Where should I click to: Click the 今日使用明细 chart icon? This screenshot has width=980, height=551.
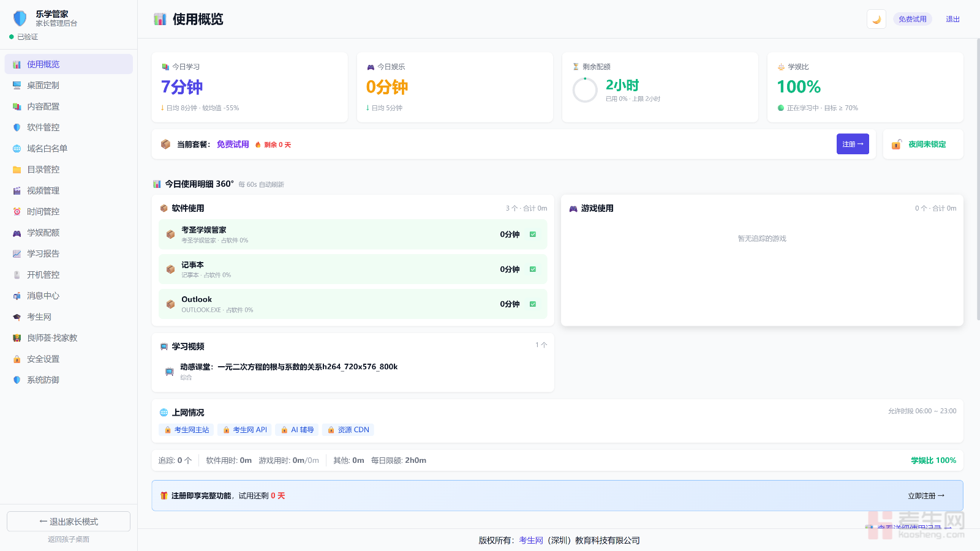pos(157,184)
